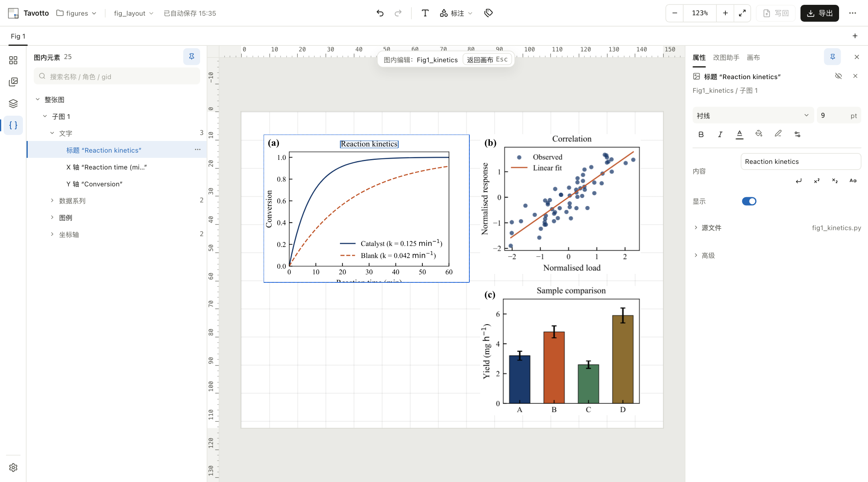Expand the 坐标轴 group
868x482 pixels.
52,234
